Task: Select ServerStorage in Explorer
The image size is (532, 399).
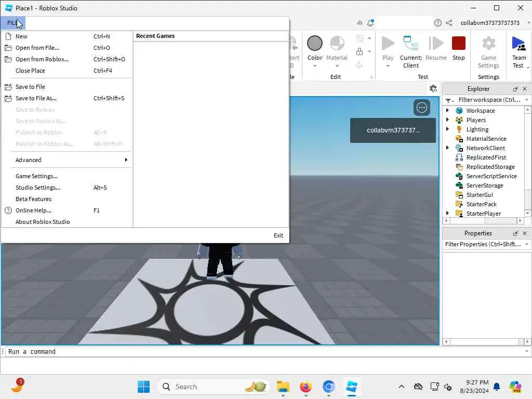Action: tap(485, 185)
